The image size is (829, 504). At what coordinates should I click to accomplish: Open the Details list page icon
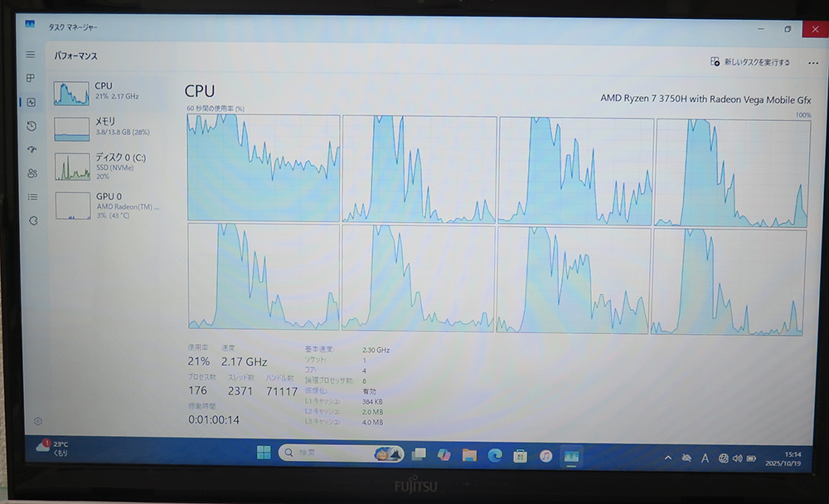point(33,196)
